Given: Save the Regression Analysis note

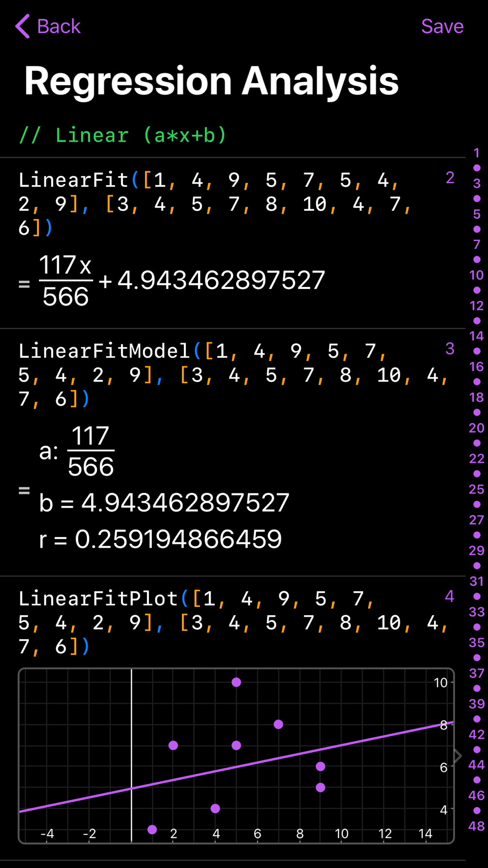Looking at the screenshot, I should tap(442, 26).
